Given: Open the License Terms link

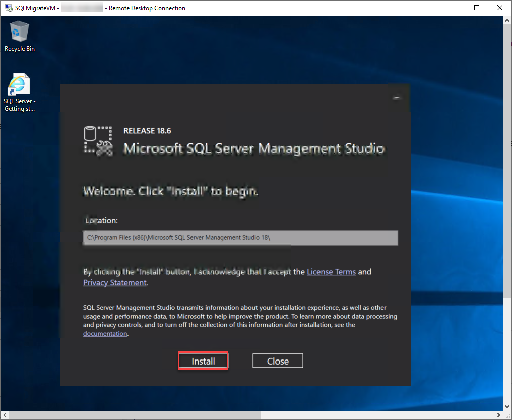Looking at the screenshot, I should pos(331,271).
